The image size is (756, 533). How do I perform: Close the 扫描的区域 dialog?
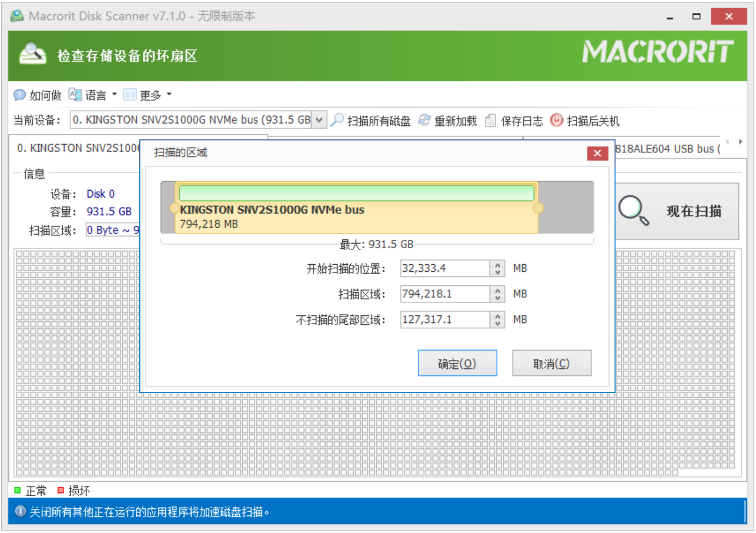tap(597, 154)
